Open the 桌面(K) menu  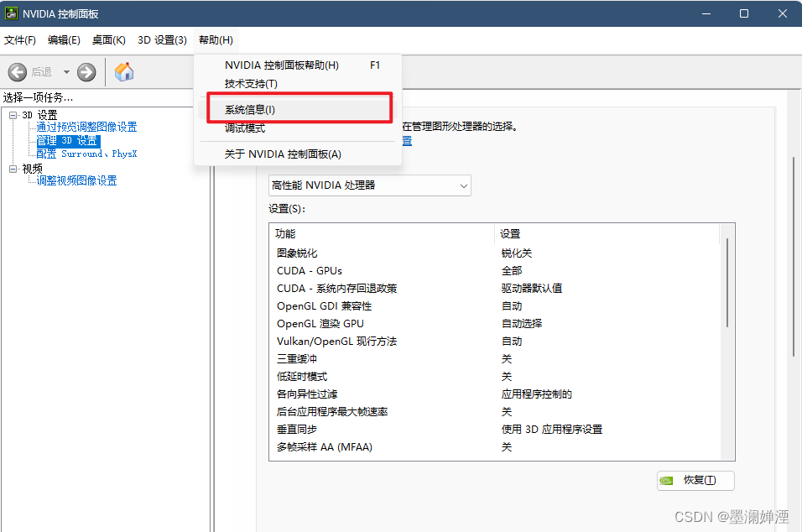click(108, 40)
